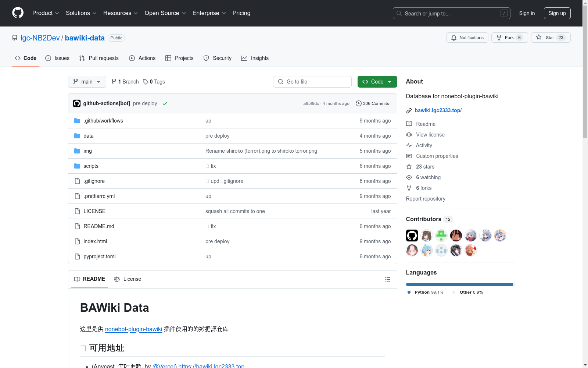The width and height of the screenshot is (588, 368).
Task: Open the Pull requests tab
Action: click(99, 58)
